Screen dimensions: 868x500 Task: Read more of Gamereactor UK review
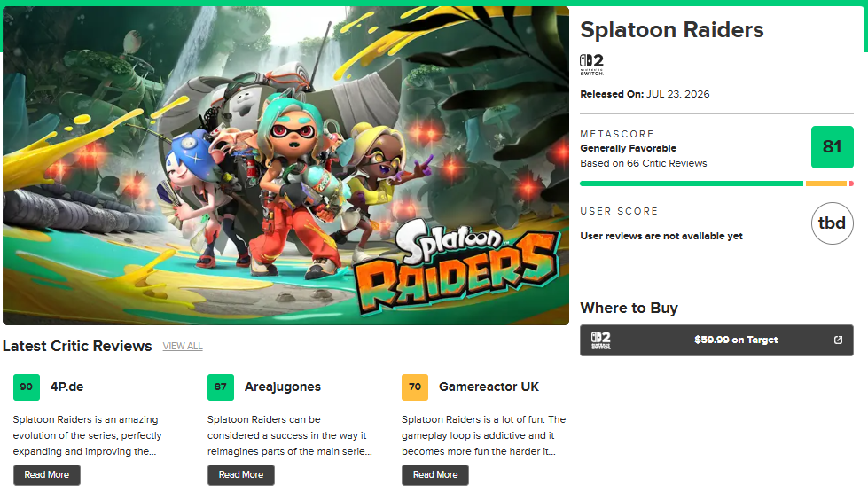(435, 475)
